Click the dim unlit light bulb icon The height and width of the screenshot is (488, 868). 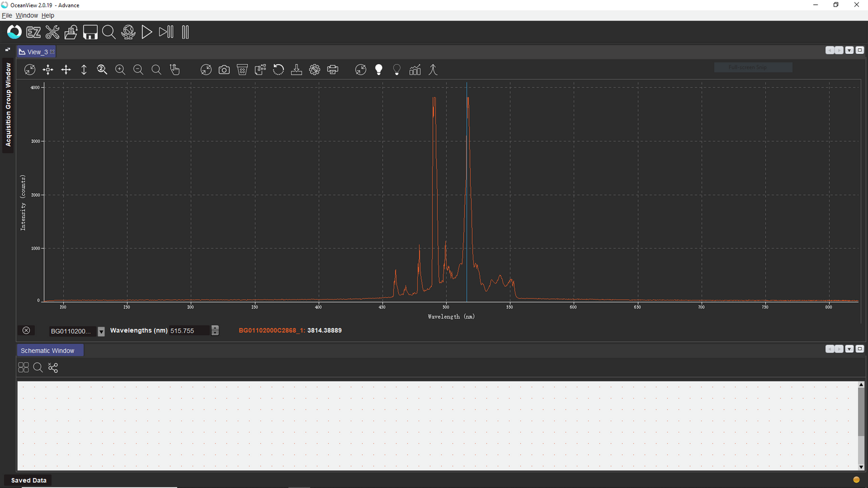pos(396,70)
